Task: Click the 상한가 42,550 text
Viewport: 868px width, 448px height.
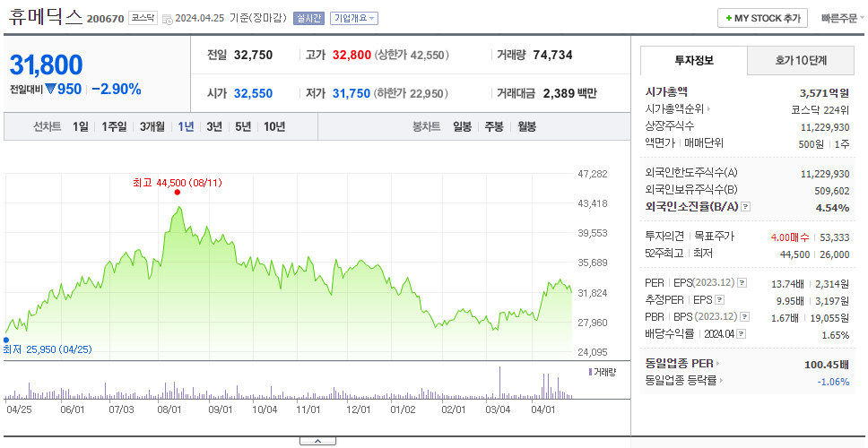Action: (412, 55)
